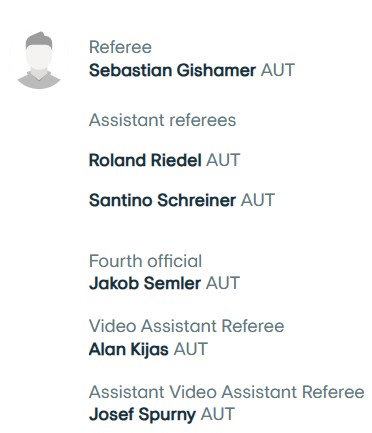Click AUT country code beside Alan Kijas

pyautogui.click(x=191, y=349)
